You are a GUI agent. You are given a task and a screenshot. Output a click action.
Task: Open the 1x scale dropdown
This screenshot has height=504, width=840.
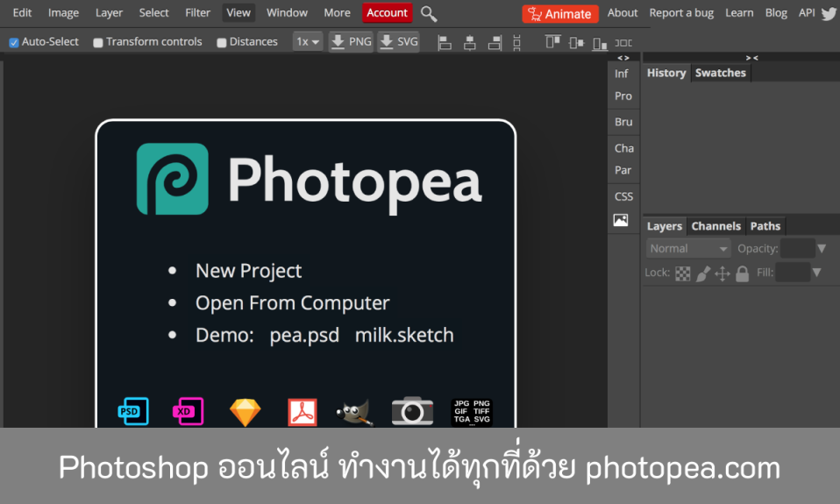click(308, 42)
